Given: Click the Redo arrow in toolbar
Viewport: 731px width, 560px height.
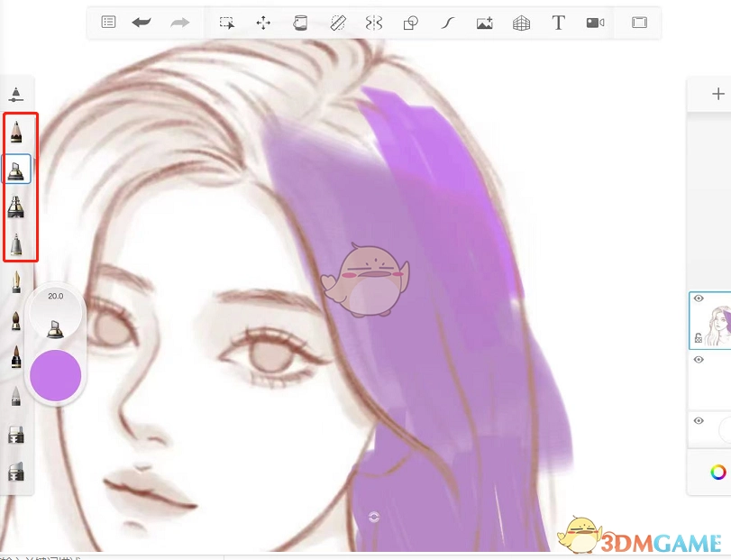Looking at the screenshot, I should [180, 23].
